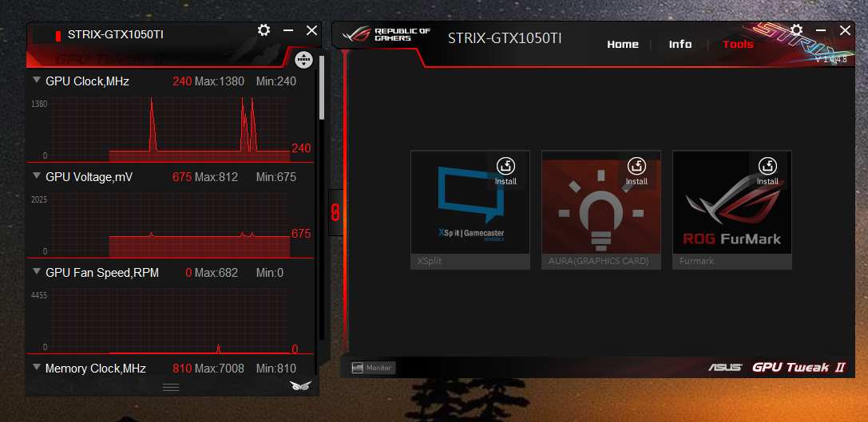Click the STRIX-GTX1050TI title in monitor window
This screenshot has width=868, height=422.
[115, 34]
